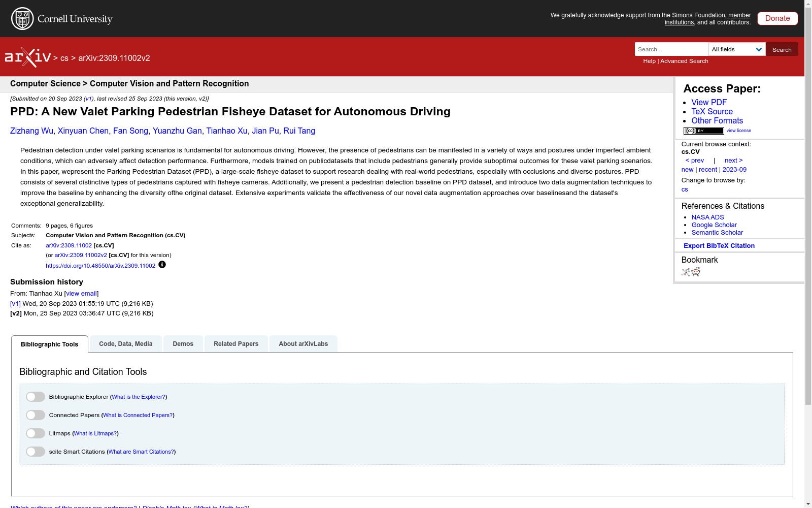The image size is (812, 508).
Task: Click the view license link
Action: (739, 131)
